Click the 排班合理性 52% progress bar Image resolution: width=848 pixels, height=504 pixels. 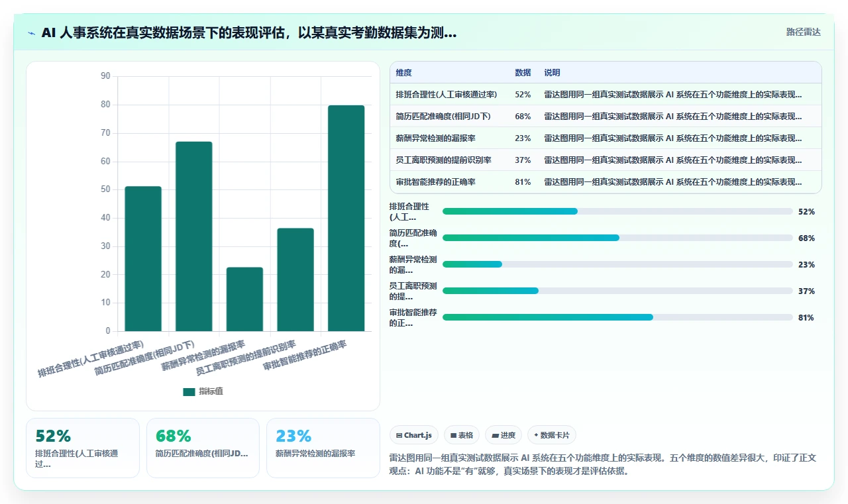tap(617, 211)
